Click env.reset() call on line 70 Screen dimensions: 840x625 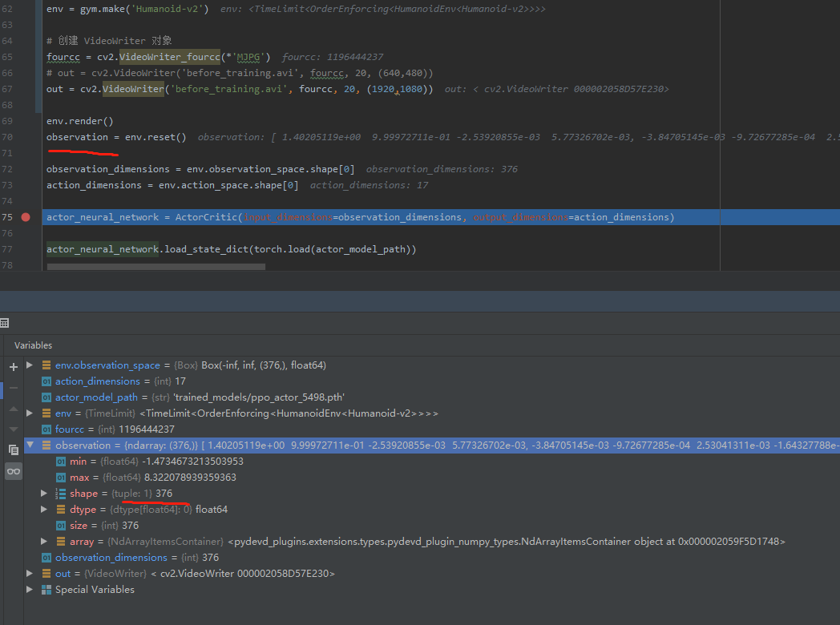(155, 137)
